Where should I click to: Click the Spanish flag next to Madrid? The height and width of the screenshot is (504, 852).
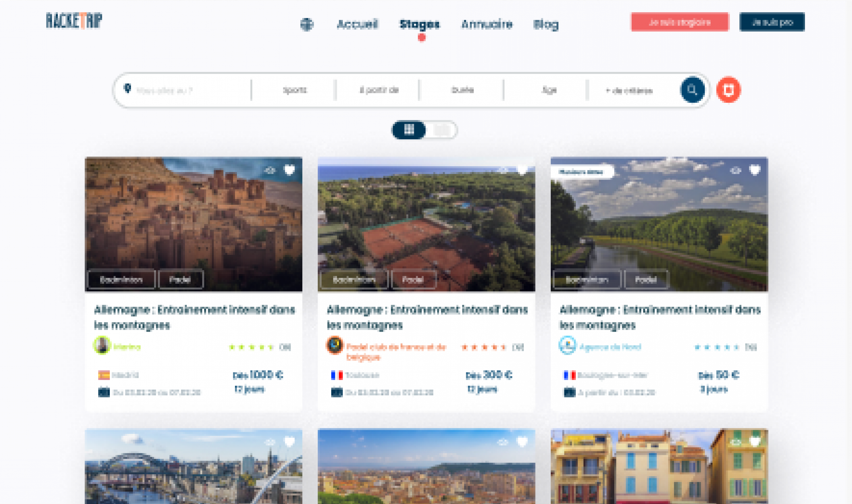pos(104,375)
